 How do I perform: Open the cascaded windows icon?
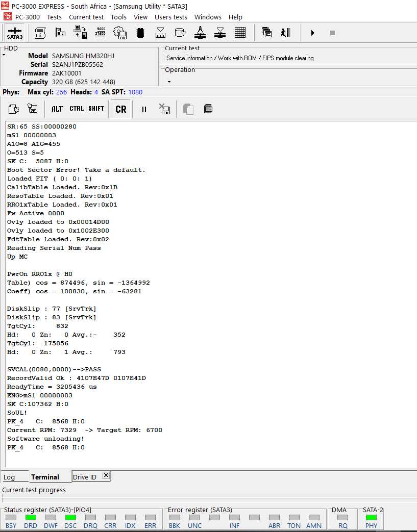(266, 33)
